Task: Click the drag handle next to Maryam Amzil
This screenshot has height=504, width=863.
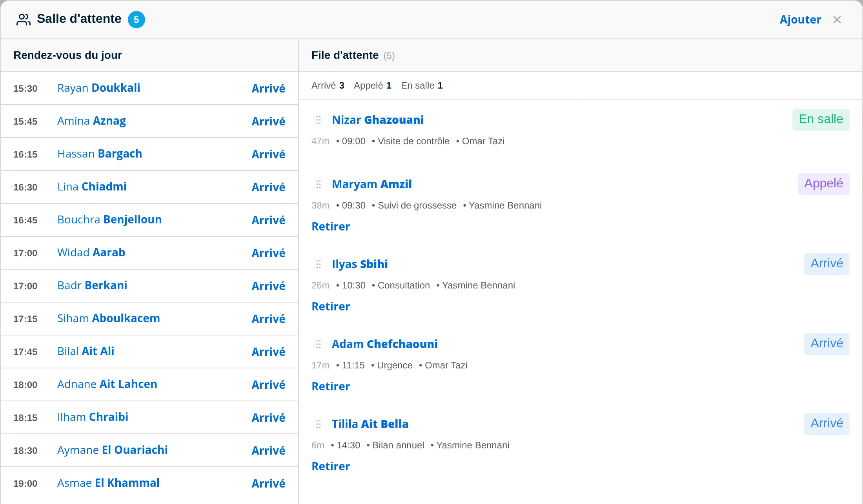Action: 319,184
